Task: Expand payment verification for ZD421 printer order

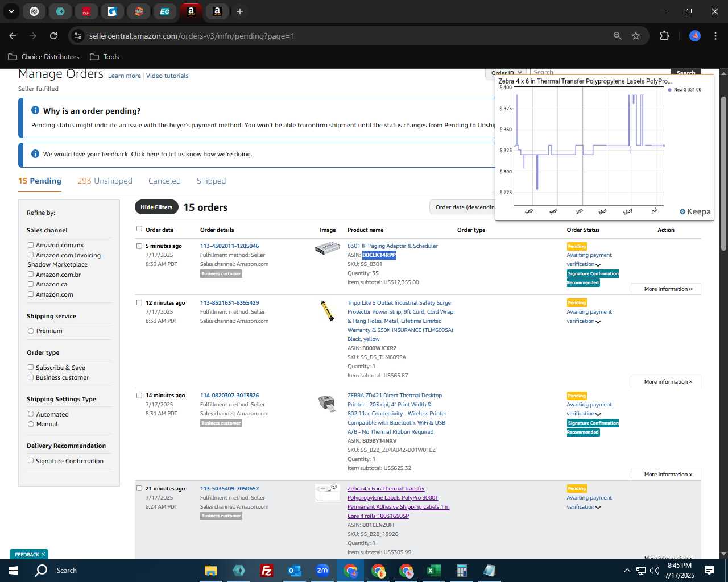Action: pos(598,414)
